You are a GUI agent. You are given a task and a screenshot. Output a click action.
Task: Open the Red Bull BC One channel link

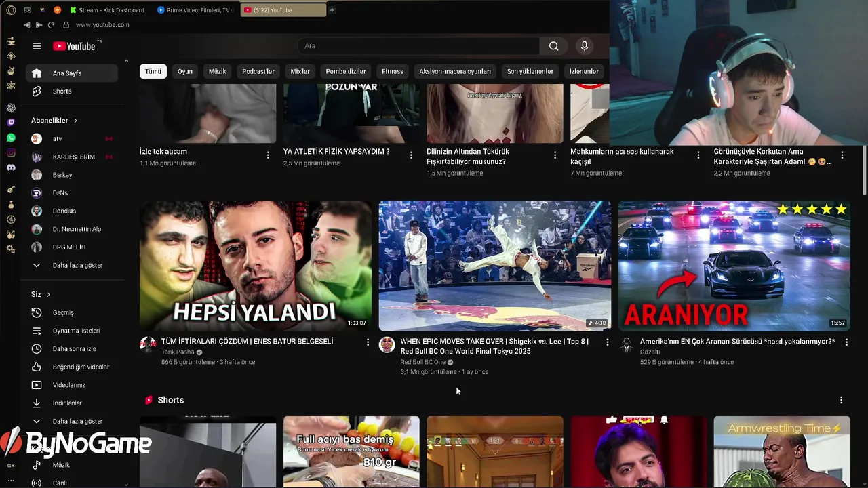(423, 362)
